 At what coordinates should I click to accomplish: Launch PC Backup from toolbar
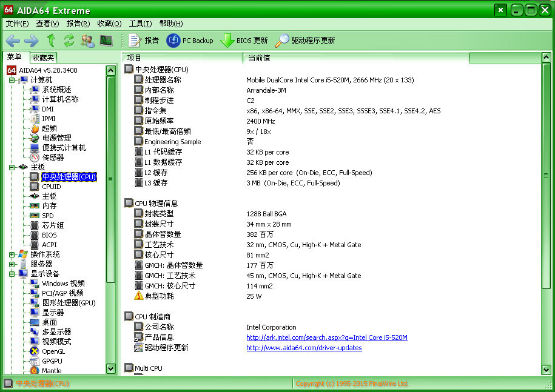[x=190, y=41]
